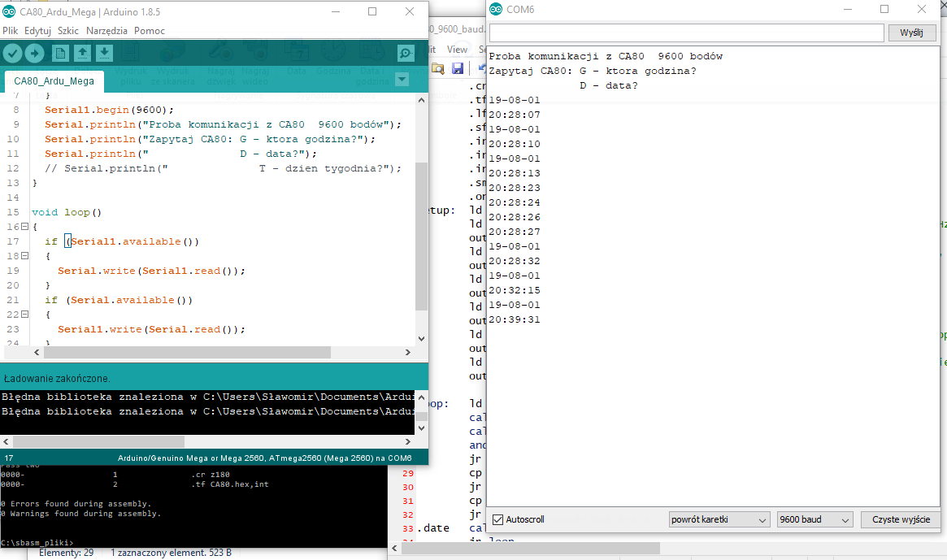
Task: Open View menu in background editor
Action: [x=457, y=50]
